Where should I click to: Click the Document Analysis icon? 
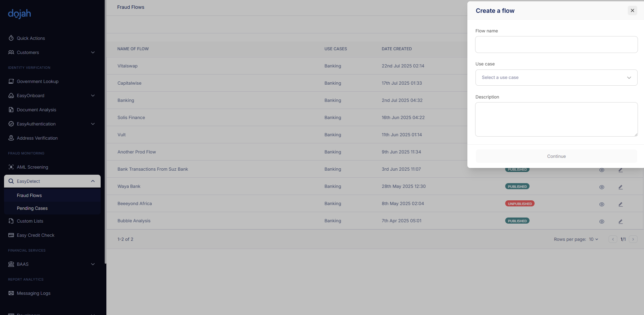11,110
